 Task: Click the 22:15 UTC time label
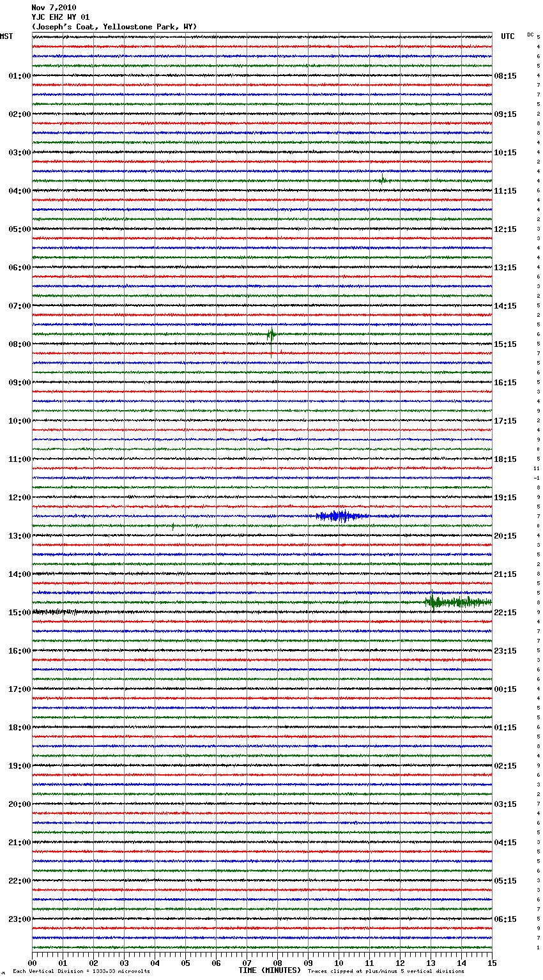coord(505,613)
